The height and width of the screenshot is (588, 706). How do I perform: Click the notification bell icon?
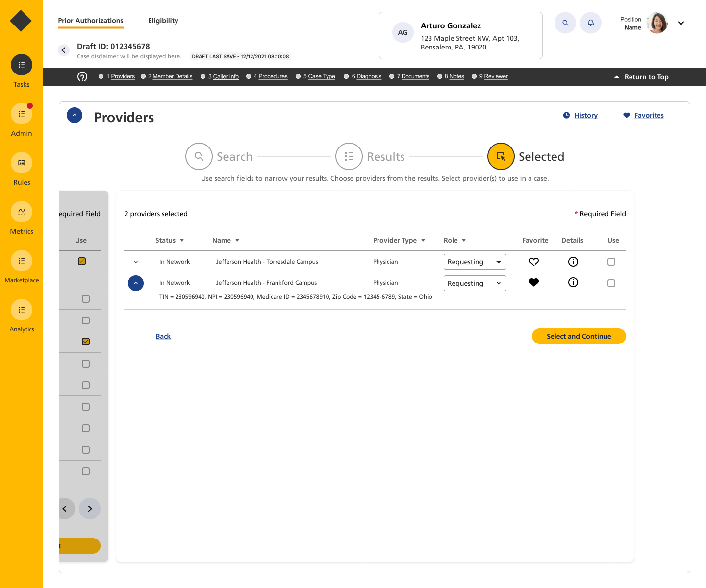[x=590, y=23]
